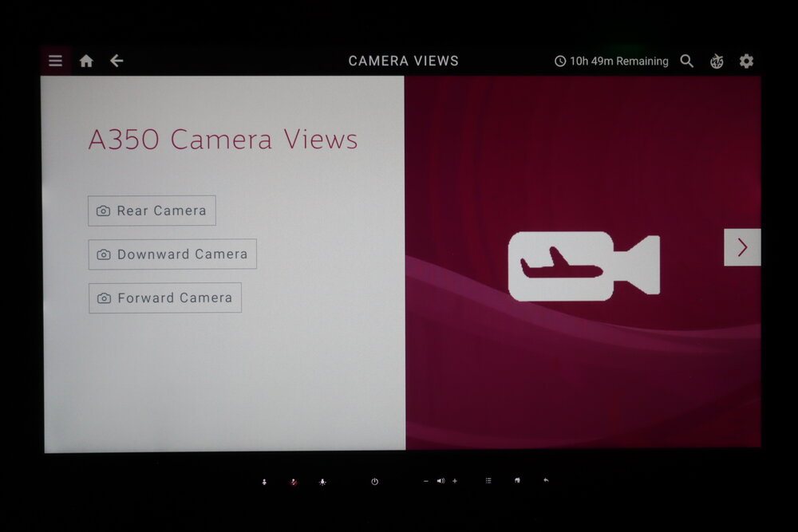Increase volume with plus control
Viewport: 798px width, 532px height.
pos(455,480)
